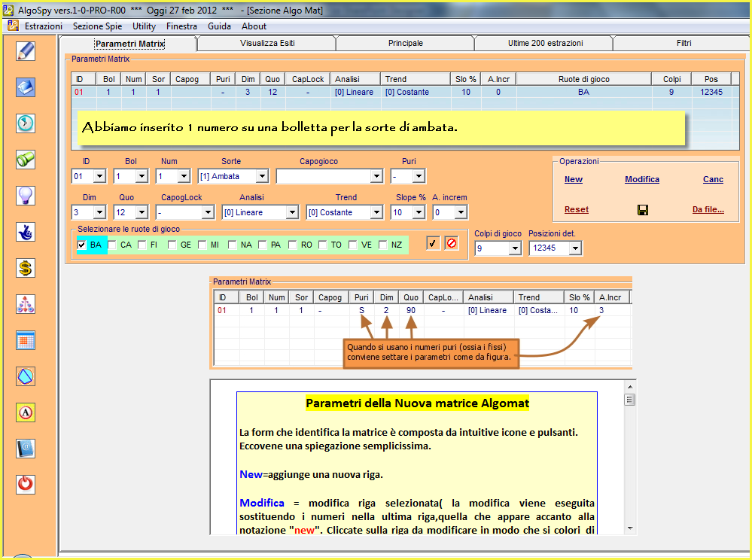Click the floppy disk save icon in Operazioni

[643, 210]
